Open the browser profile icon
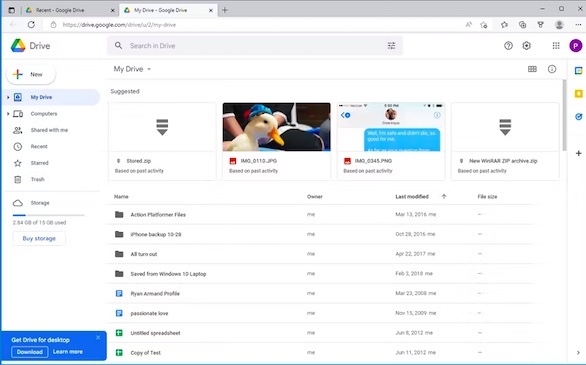This screenshot has width=586, height=365. (559, 25)
